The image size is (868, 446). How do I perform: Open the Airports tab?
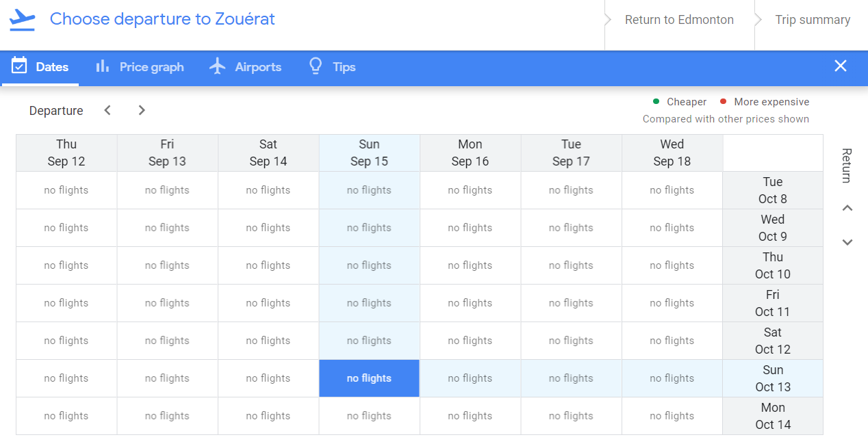pos(245,67)
